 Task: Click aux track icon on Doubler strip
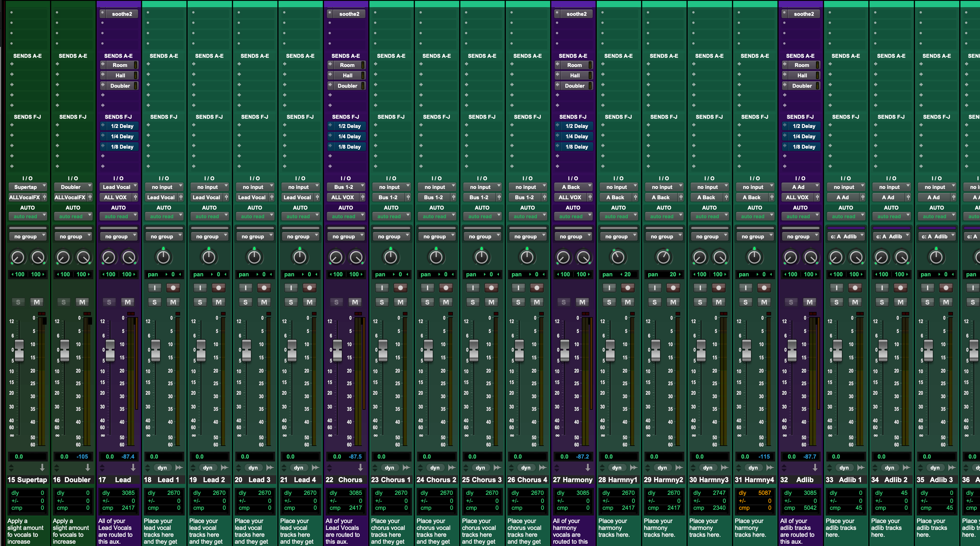(x=87, y=467)
